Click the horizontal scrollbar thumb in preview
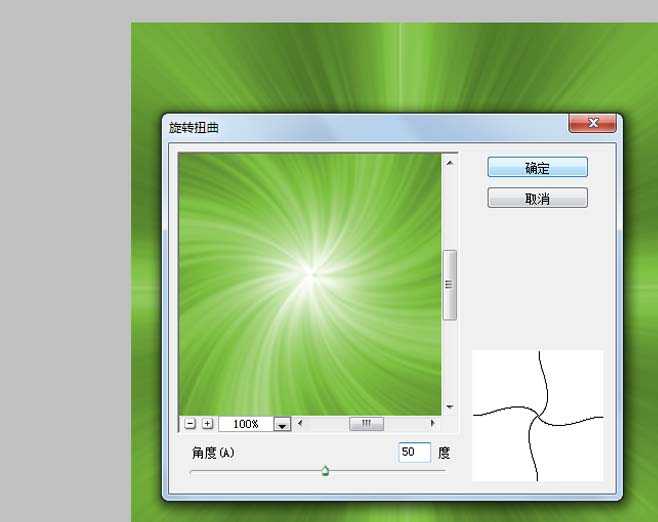Image resolution: width=658 pixels, height=522 pixels. click(x=366, y=423)
